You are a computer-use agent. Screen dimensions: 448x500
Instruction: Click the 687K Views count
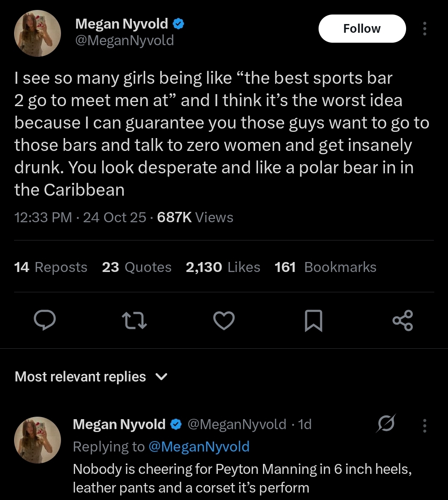pyautogui.click(x=195, y=217)
